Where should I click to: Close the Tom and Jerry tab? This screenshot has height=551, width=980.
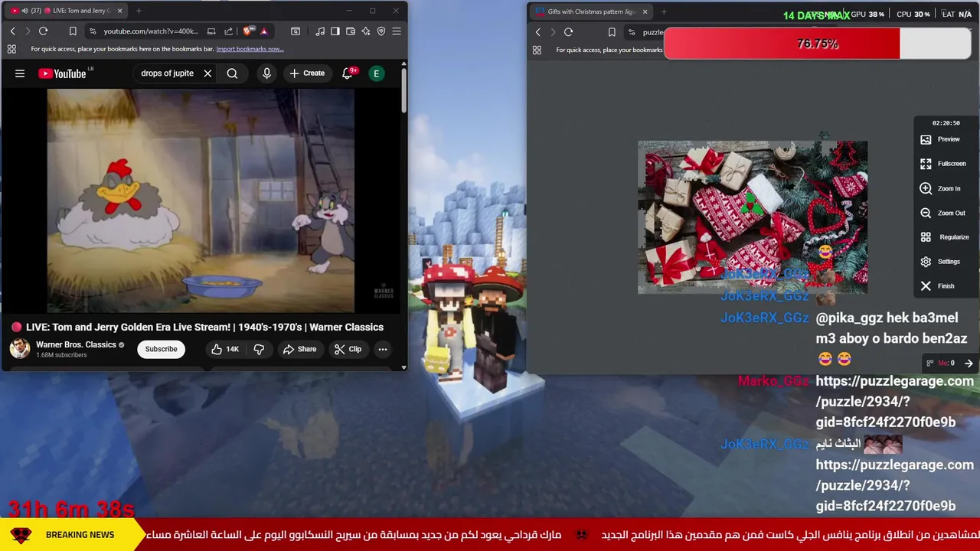pyautogui.click(x=119, y=11)
